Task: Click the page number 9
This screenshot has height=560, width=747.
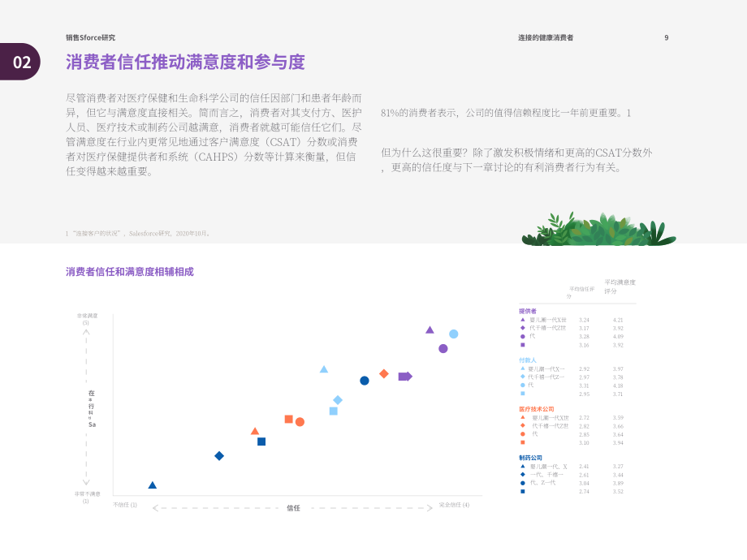Action: coord(667,37)
